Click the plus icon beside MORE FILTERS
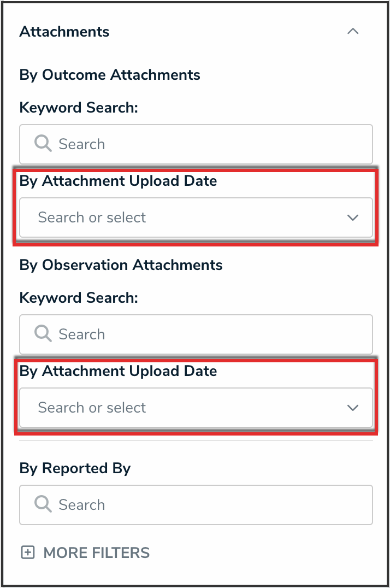 27,552
